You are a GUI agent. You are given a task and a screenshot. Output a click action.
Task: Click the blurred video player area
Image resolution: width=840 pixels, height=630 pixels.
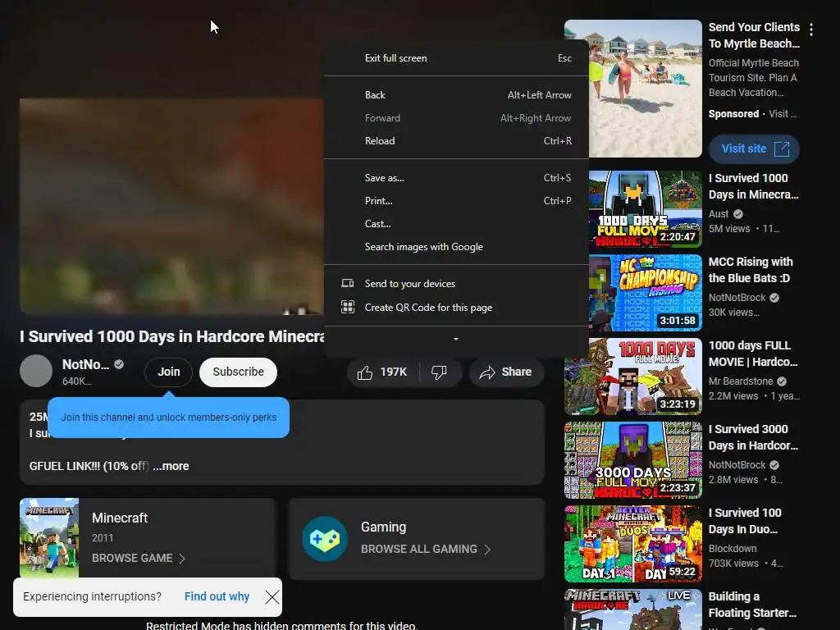point(171,206)
